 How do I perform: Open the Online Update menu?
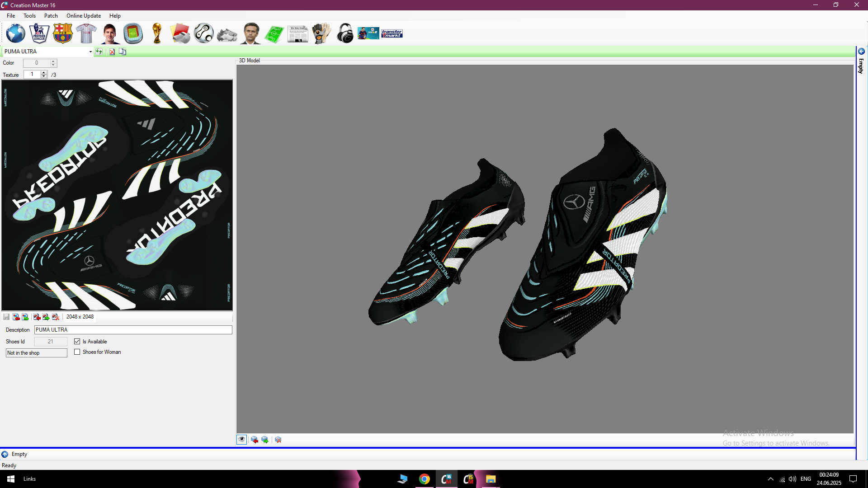84,16
